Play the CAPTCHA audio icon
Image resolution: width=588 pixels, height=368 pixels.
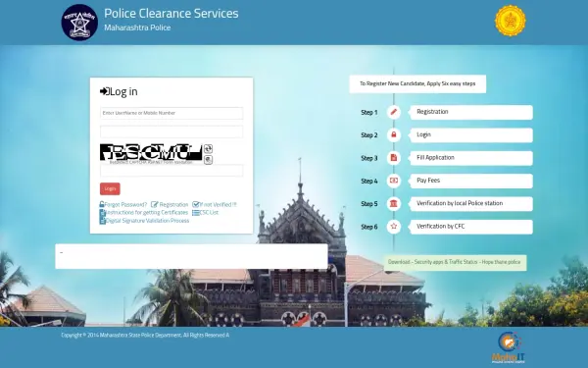(208, 160)
